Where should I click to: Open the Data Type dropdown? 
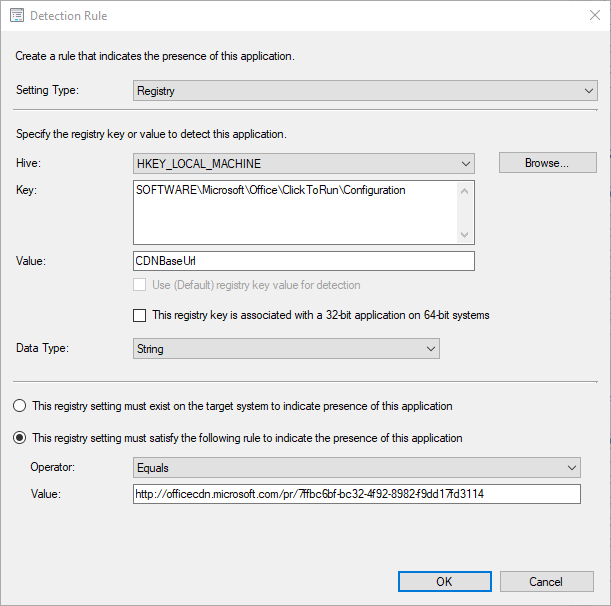click(286, 348)
